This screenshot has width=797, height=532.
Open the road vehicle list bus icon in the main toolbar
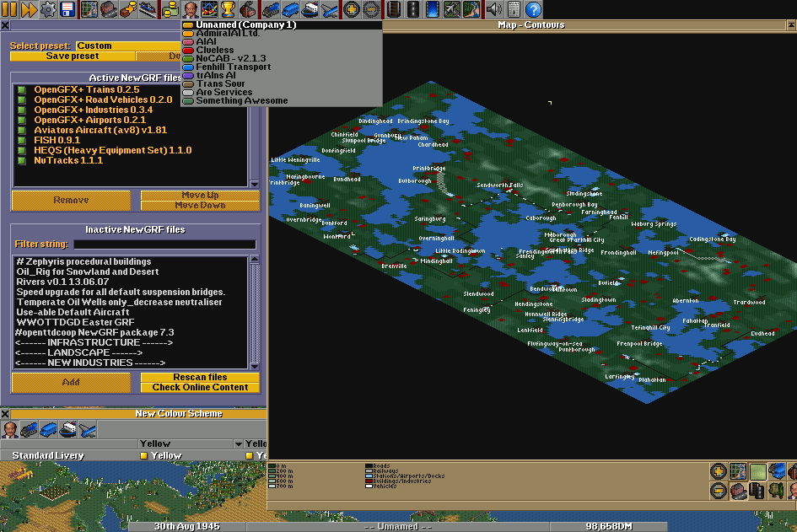pyautogui.click(x=290, y=9)
